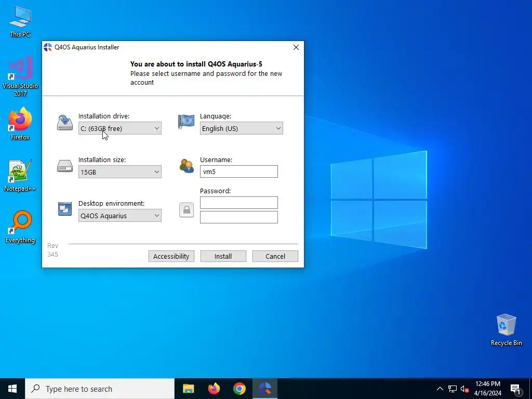Image resolution: width=532 pixels, height=399 pixels.
Task: Click the Accessibility button
Action: coord(171,256)
